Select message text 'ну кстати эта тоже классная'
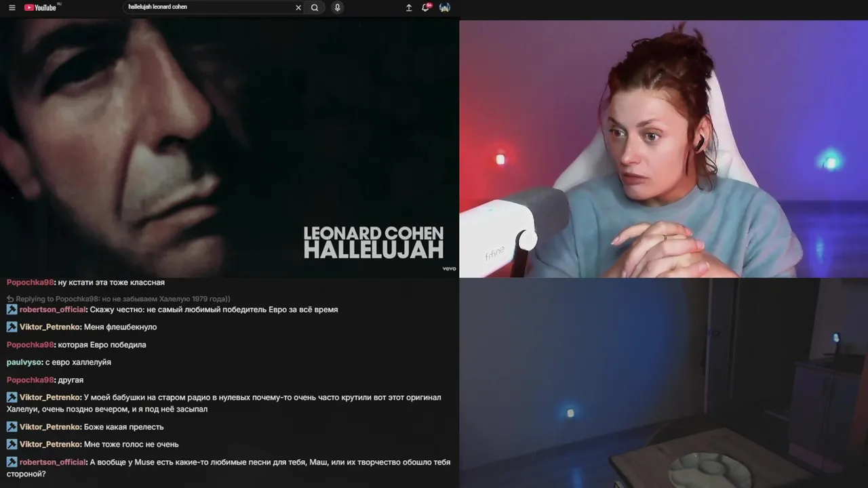Viewport: 868px width, 488px height. (111, 283)
